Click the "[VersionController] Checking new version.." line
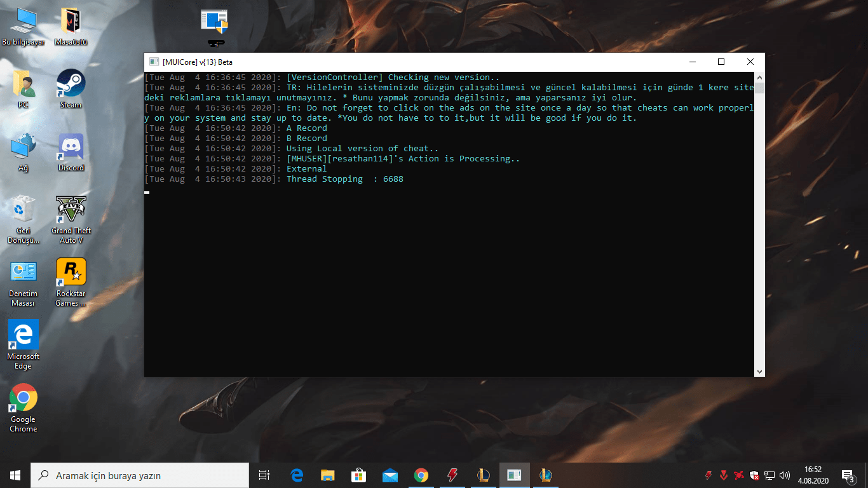This screenshot has height=488, width=868. 393,78
